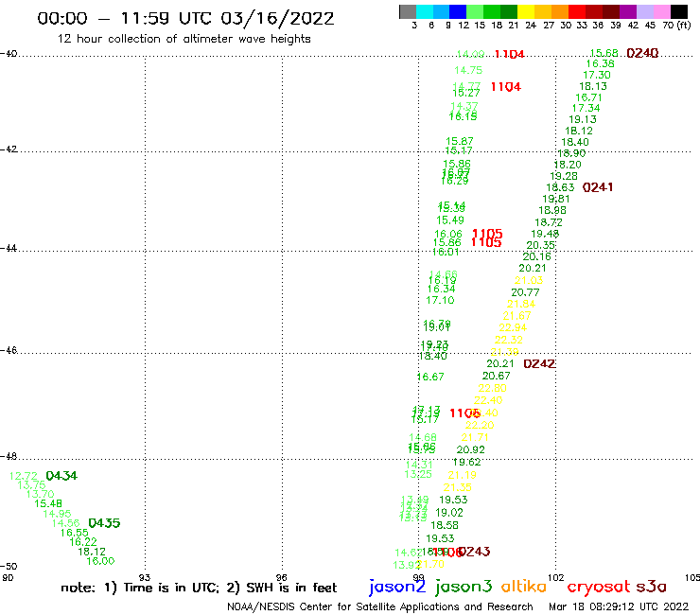700x615 pixels.
Task: Click the wave height value 18.58
Action: [x=445, y=525]
